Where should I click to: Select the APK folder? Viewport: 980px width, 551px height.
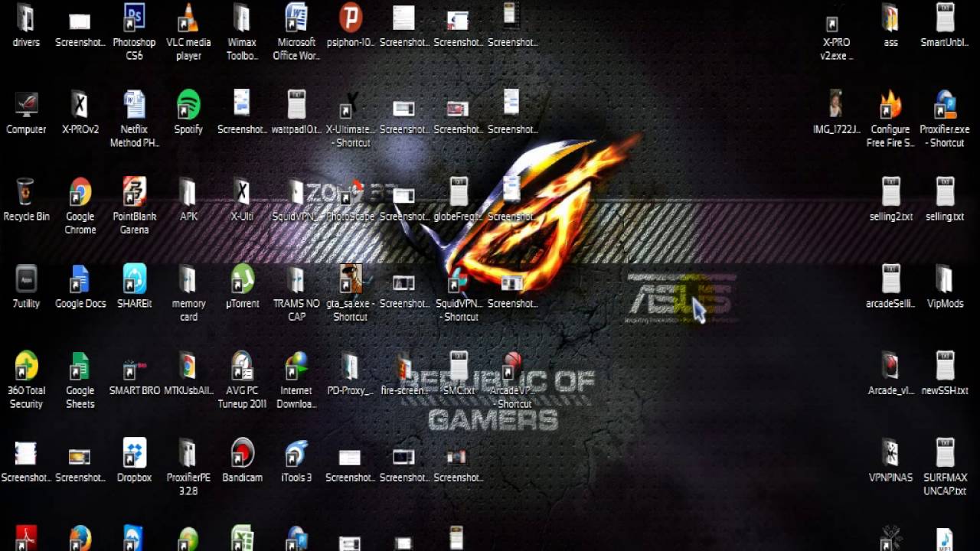click(188, 192)
